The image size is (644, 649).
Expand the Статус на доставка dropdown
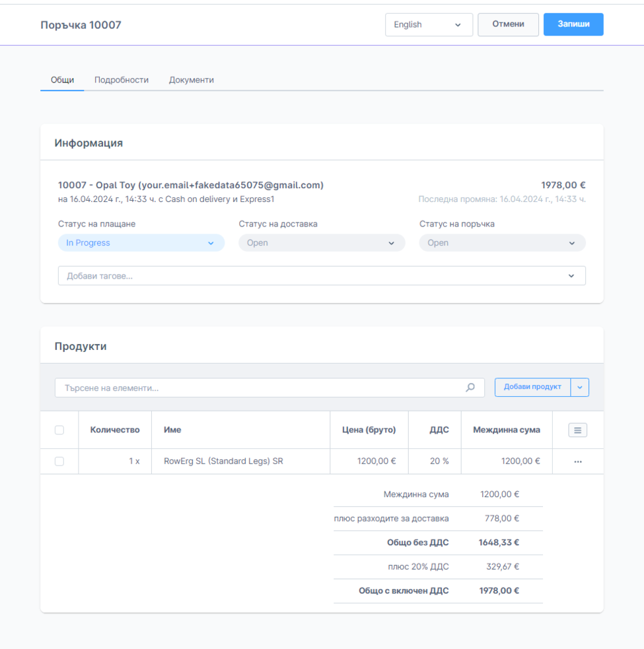tap(322, 243)
